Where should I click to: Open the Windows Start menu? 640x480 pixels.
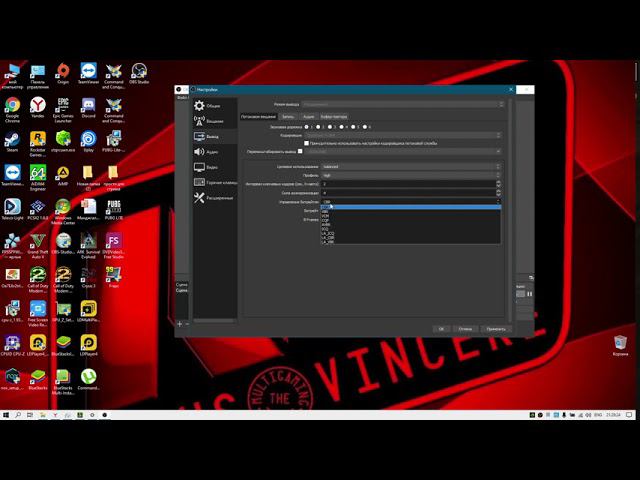(x=6, y=415)
